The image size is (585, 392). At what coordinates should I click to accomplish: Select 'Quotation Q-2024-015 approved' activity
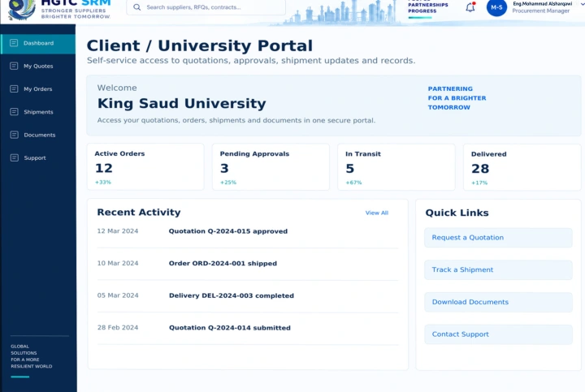pyautogui.click(x=228, y=231)
